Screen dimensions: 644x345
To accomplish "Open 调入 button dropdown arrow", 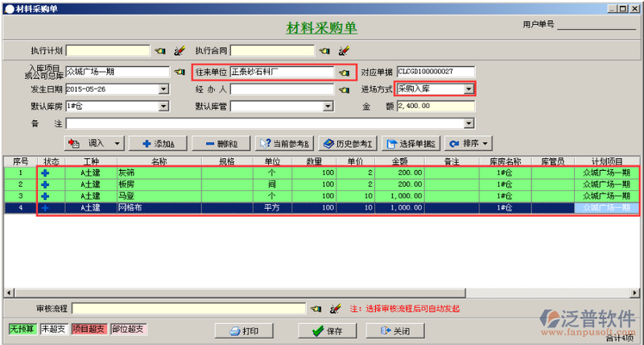I will tap(117, 143).
